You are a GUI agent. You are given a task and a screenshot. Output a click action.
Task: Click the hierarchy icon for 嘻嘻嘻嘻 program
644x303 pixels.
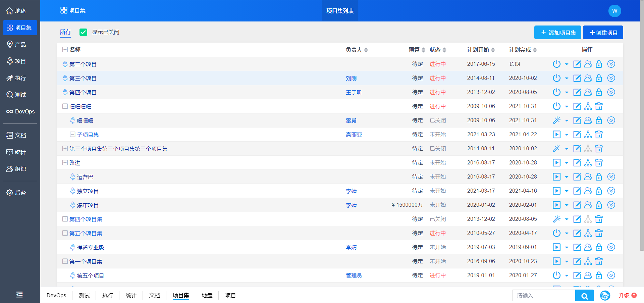(588, 106)
